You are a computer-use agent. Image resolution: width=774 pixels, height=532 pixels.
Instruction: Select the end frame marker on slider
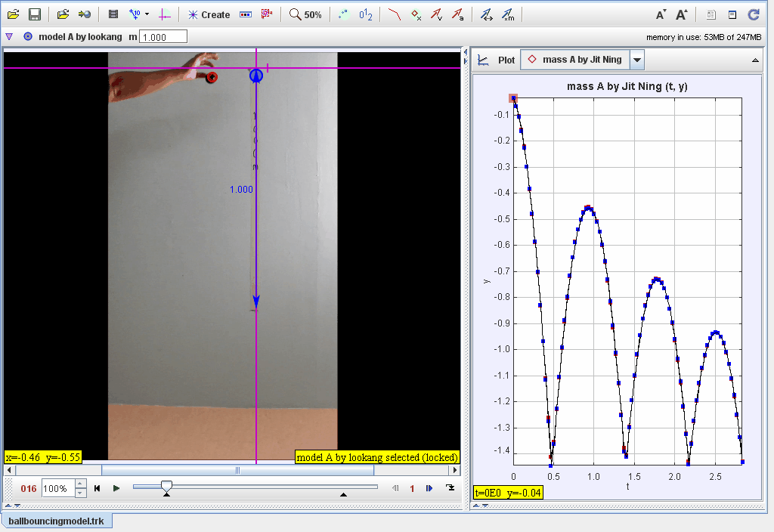[x=344, y=494]
